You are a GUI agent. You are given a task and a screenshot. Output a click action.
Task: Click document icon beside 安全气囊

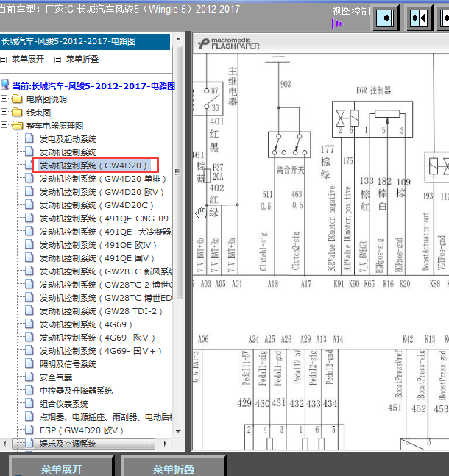pos(29,377)
